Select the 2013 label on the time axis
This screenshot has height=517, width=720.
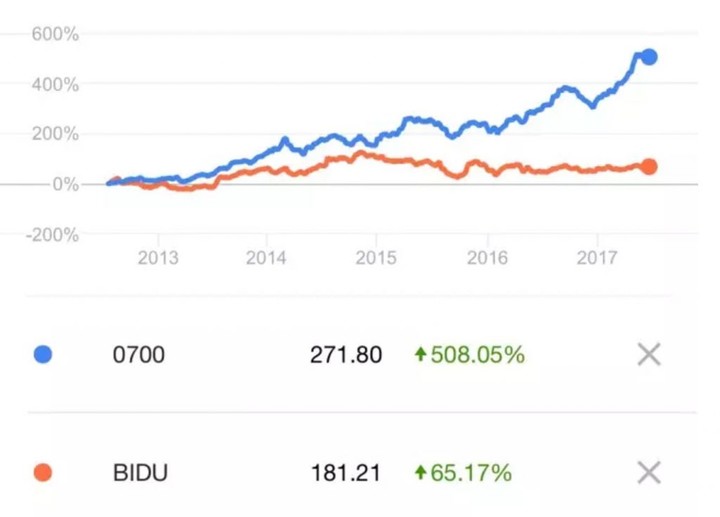(x=158, y=258)
